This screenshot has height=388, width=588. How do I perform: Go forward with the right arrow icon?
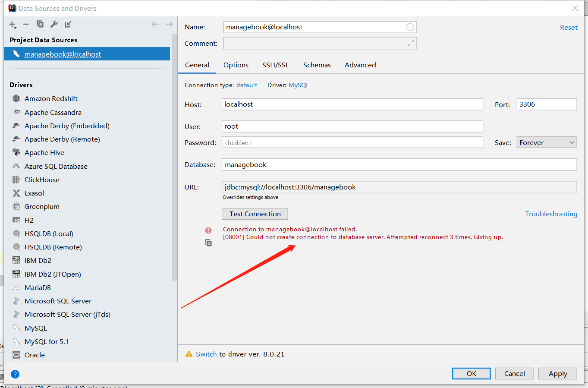(x=170, y=24)
